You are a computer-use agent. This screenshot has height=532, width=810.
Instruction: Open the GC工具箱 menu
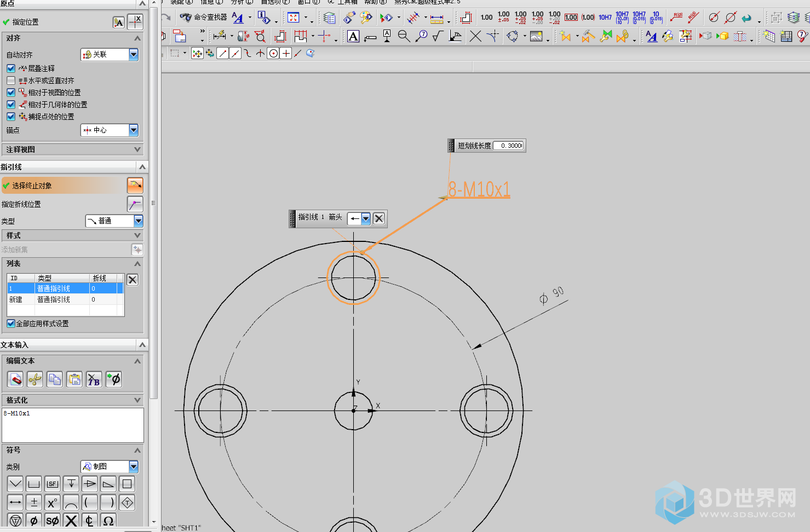(342, 2)
